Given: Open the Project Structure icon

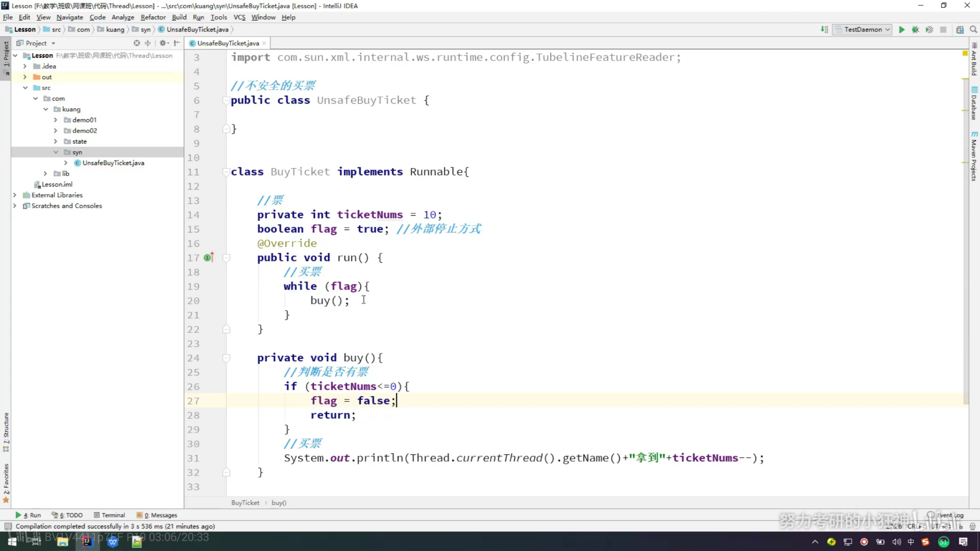Looking at the screenshot, I should (x=960, y=30).
